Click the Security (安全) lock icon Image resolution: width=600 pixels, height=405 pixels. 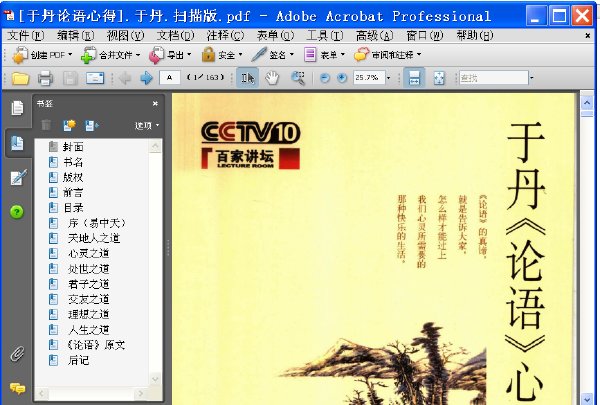208,55
